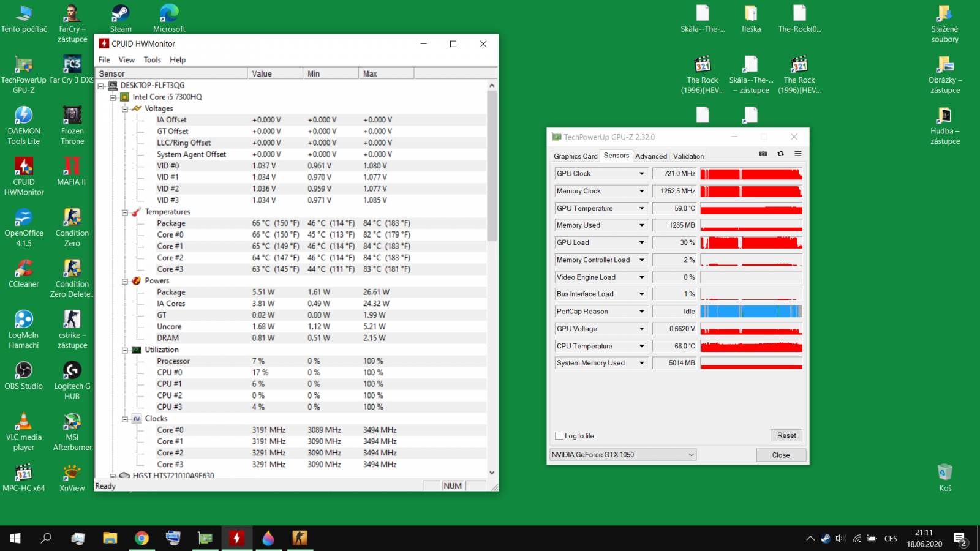Click the HWMonitor taskbar button
This screenshot has width=980, height=551.
tap(236, 538)
